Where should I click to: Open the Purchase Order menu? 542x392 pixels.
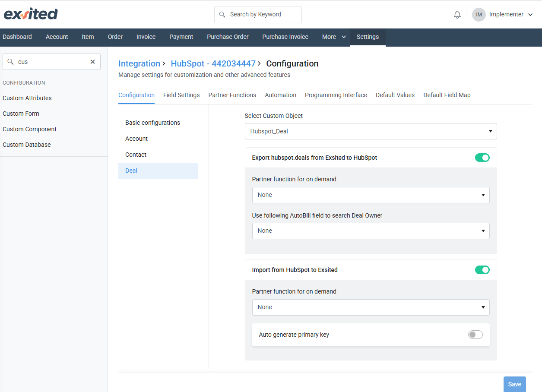tap(228, 37)
